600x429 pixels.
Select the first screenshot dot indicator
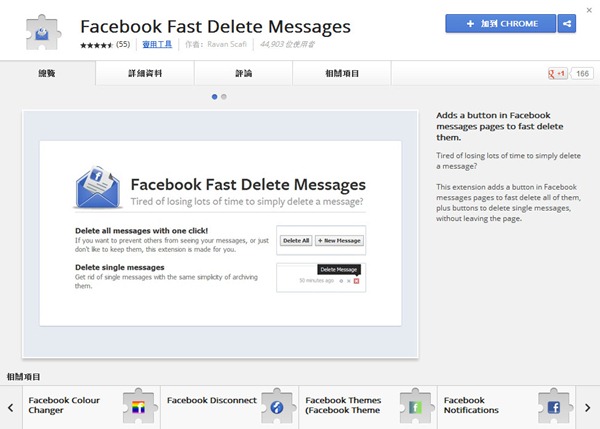(x=214, y=97)
